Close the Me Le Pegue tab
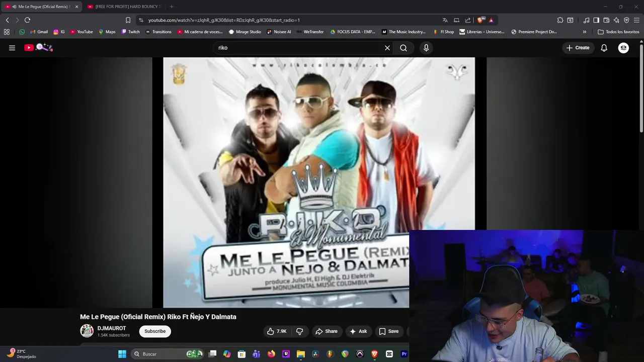 [x=76, y=7]
